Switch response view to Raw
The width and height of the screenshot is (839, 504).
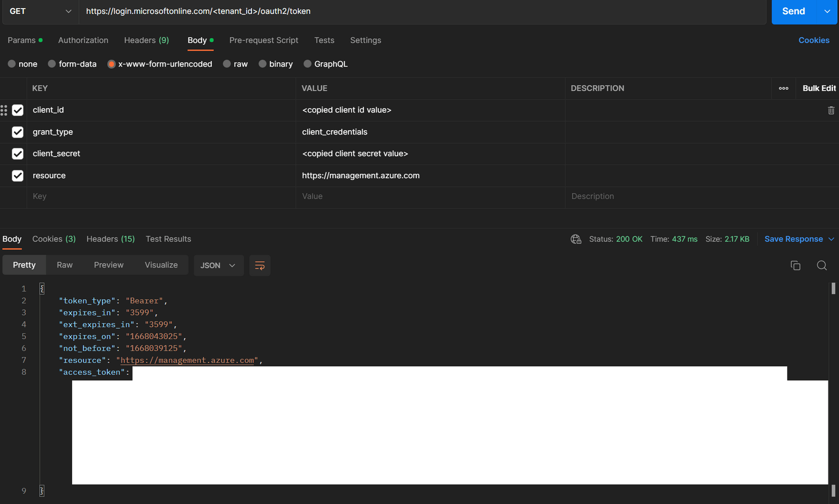pyautogui.click(x=65, y=265)
